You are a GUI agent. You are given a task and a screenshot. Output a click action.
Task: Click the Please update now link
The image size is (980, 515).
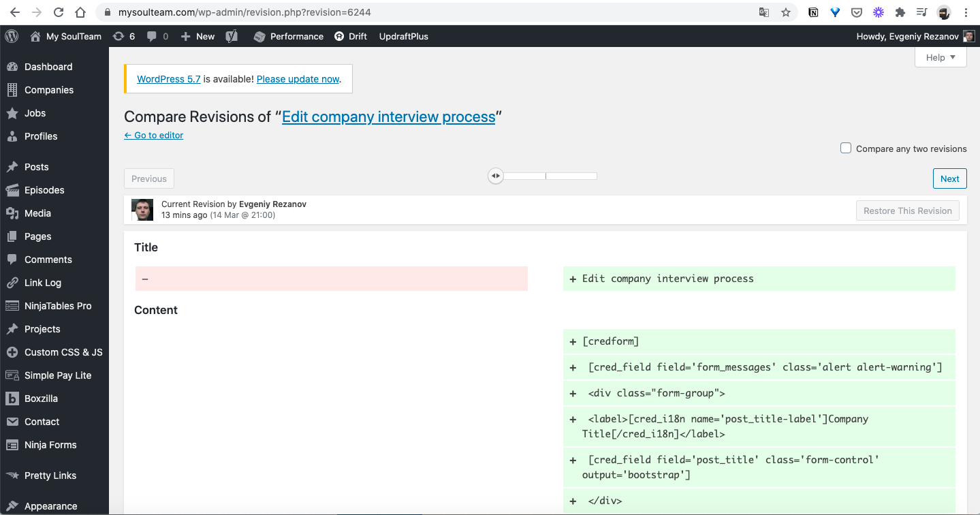click(x=298, y=79)
